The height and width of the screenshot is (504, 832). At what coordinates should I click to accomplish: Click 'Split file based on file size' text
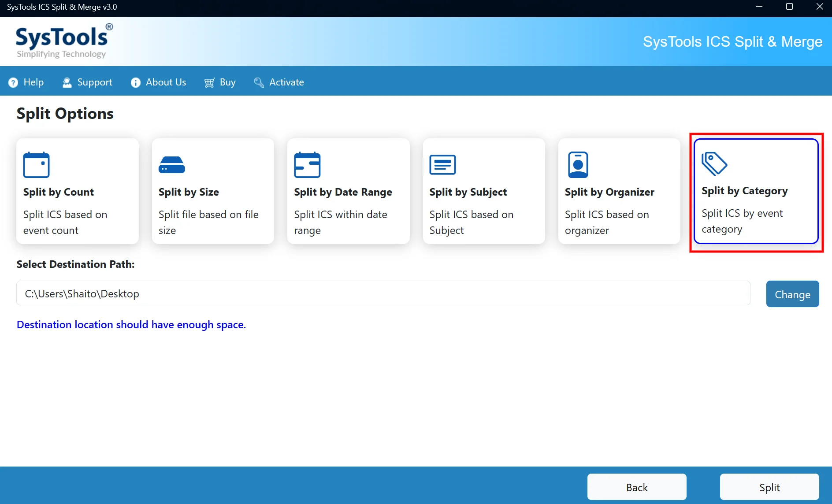[x=208, y=222]
